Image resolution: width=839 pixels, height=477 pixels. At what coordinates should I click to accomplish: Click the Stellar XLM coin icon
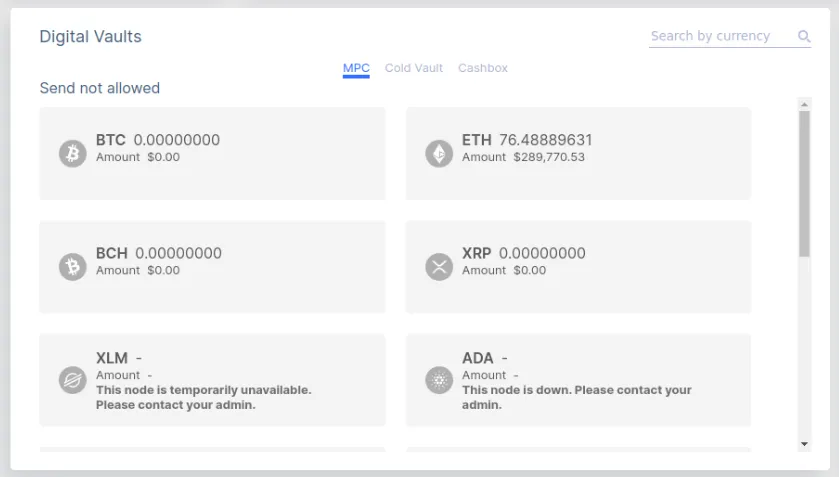coord(73,380)
